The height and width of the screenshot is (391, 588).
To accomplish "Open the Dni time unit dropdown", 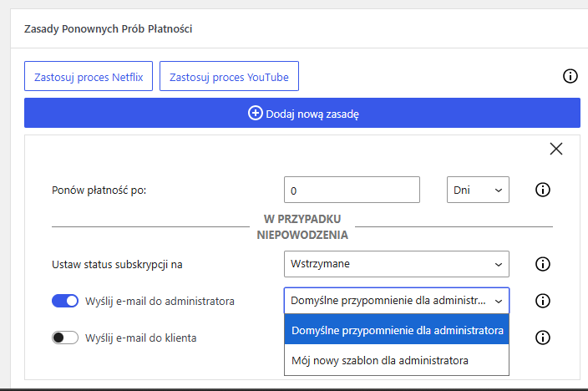I will pyautogui.click(x=478, y=190).
